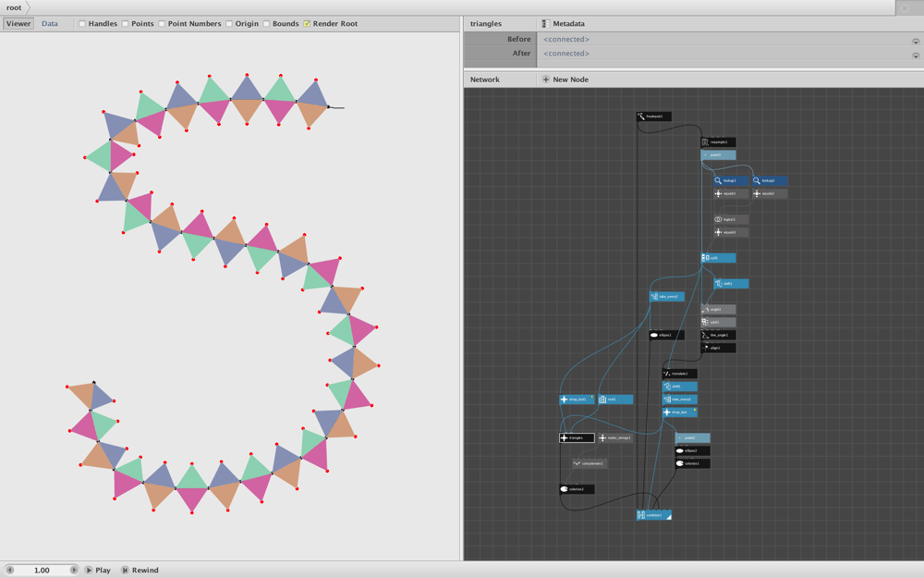Enable the Points checkbox
The width and height of the screenshot is (924, 578).
126,24
